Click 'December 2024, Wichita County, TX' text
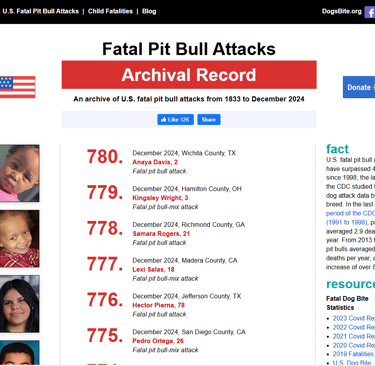 coord(184,153)
